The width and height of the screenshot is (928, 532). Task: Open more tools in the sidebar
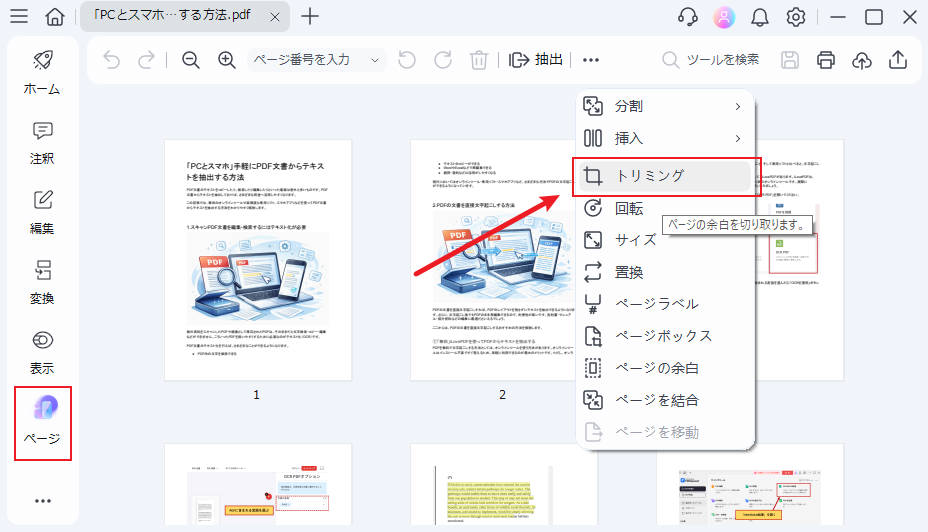tap(43, 501)
